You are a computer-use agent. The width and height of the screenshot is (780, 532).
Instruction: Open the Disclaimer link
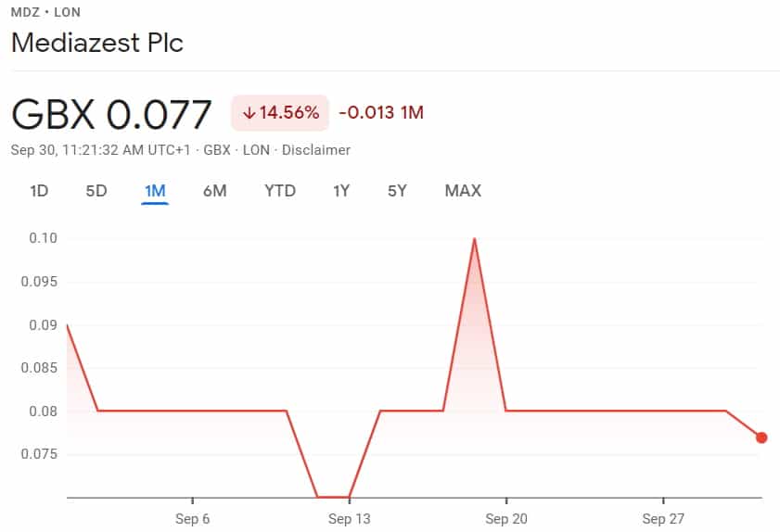click(x=316, y=150)
